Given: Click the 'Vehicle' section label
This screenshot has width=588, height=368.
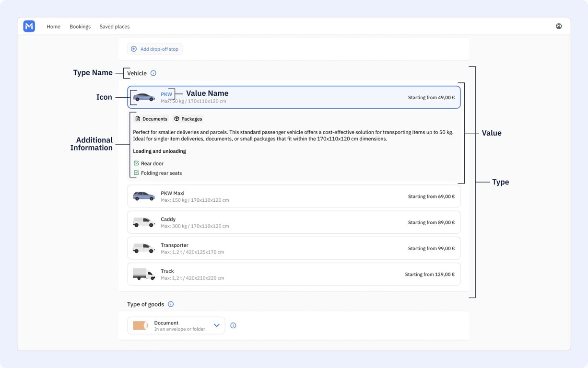Looking at the screenshot, I should 137,73.
